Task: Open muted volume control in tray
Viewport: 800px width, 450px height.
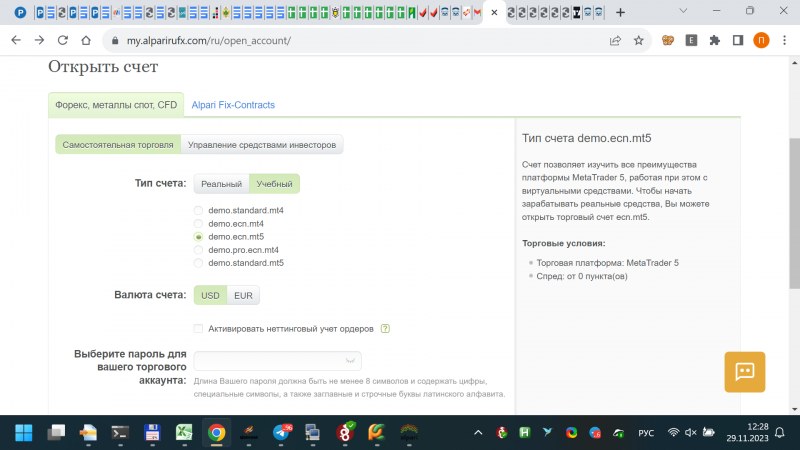Action: [x=691, y=433]
